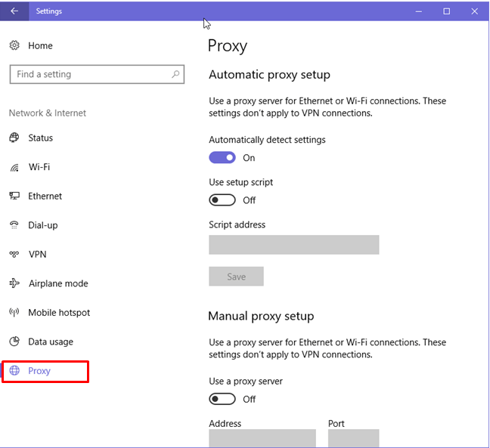Click the Proxy globe icon
Image resolution: width=490 pixels, height=448 pixels.
click(14, 371)
